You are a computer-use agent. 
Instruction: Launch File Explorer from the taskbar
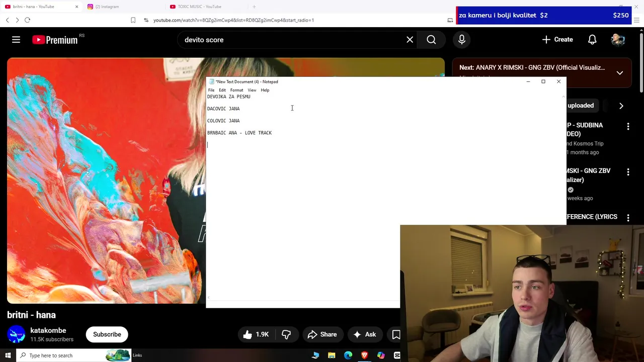[332, 355]
